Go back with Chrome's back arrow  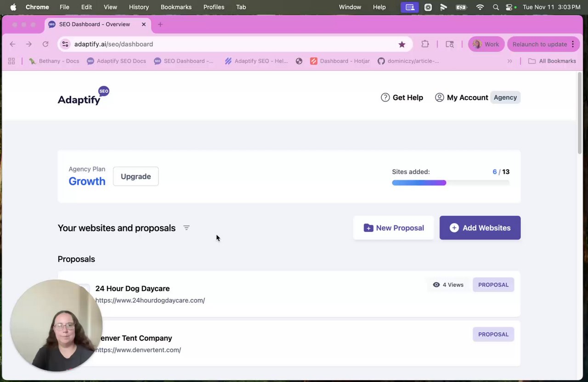[x=12, y=44]
